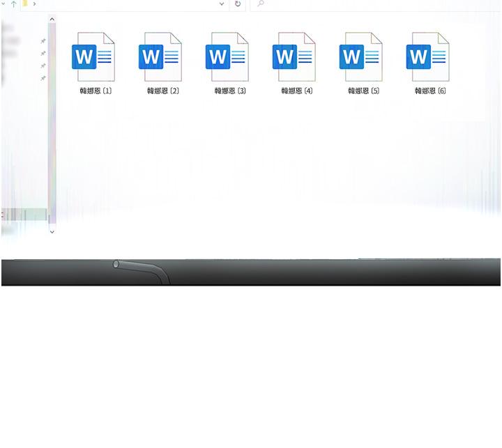Expand the breadcrumb chevron beside the folder icon
The width and height of the screenshot is (502, 448).
pos(34,4)
